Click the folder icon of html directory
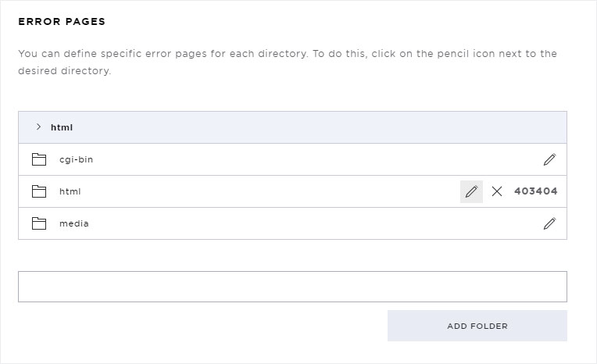This screenshot has height=364, width=597. pos(39,191)
